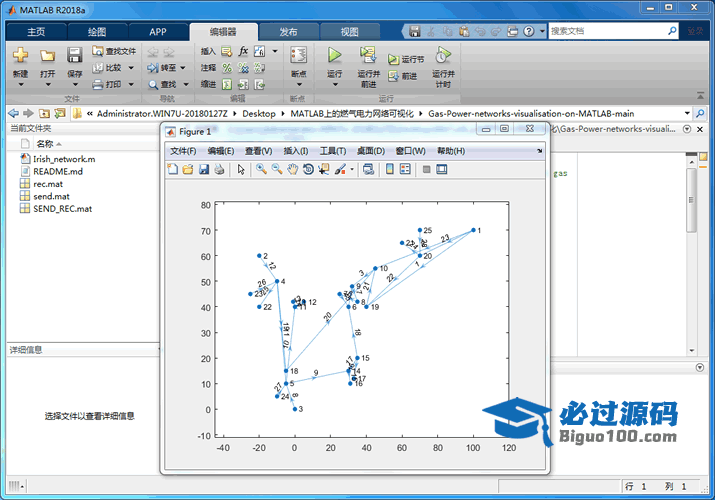
Task: Select the Zoom In tool in Figure 1
Action: tap(261, 170)
